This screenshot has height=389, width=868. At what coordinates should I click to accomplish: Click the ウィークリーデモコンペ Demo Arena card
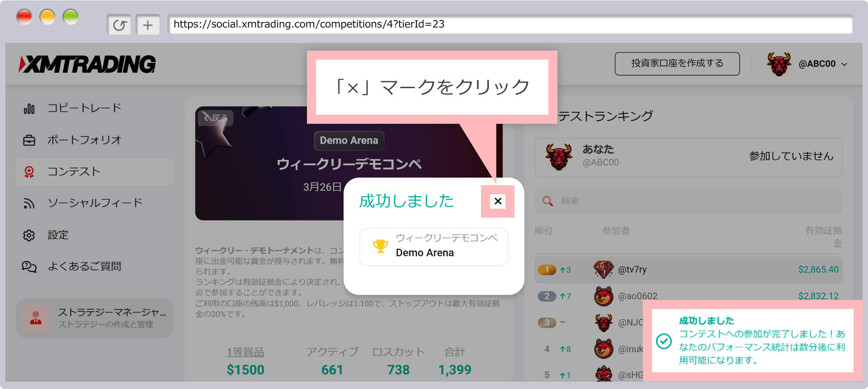(x=434, y=247)
